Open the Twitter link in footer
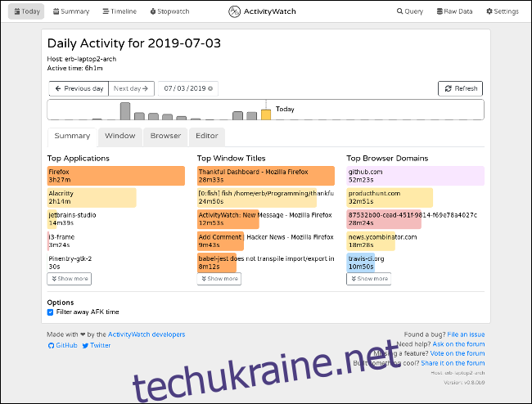This screenshot has height=404, width=532. pos(97,345)
